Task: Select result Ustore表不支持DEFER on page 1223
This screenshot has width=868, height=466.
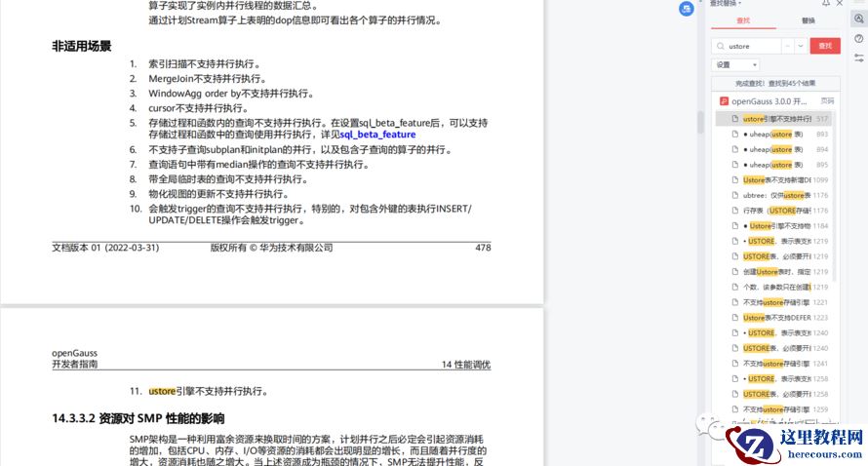Action: point(773,318)
